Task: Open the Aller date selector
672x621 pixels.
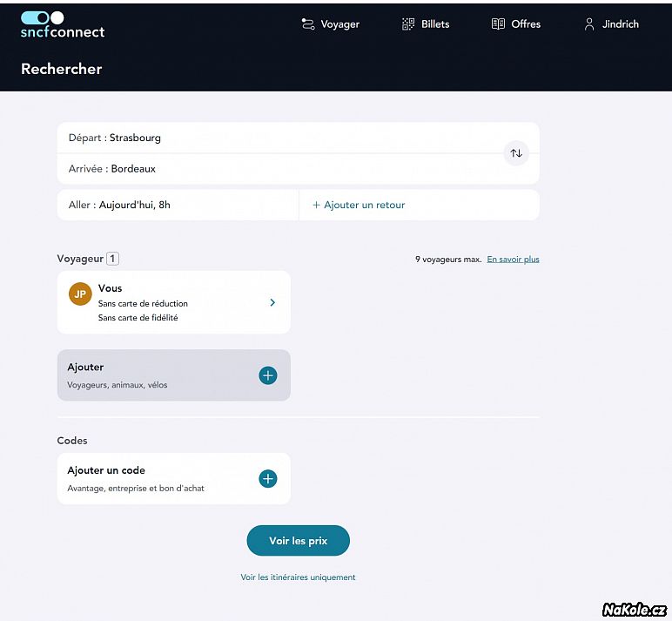Action: (178, 205)
